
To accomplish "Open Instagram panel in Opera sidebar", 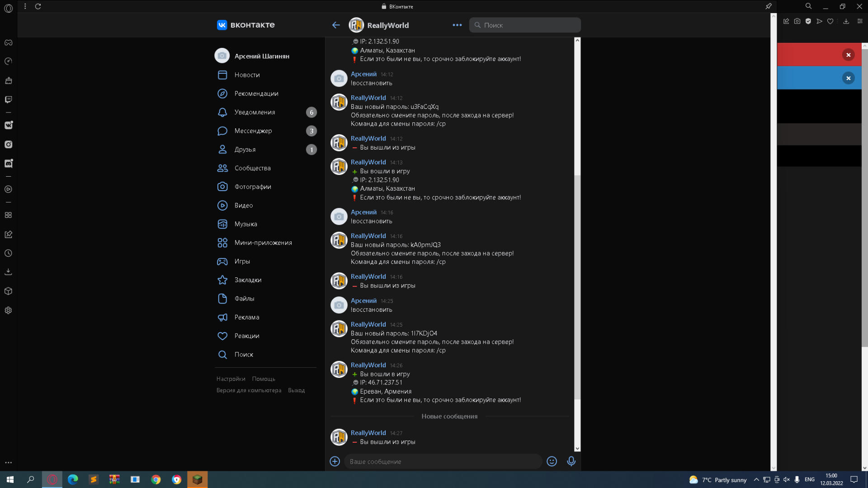I will (8, 145).
